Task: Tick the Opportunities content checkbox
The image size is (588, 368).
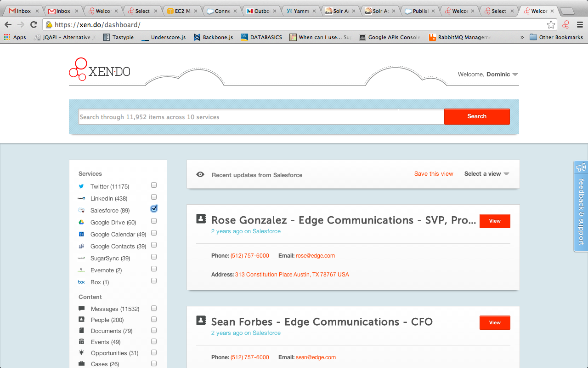Action: click(154, 352)
